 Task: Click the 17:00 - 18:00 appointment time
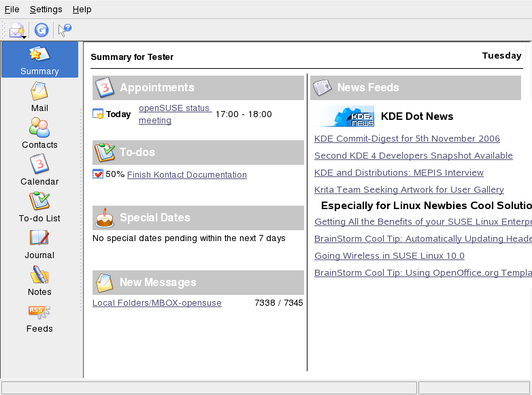point(244,114)
